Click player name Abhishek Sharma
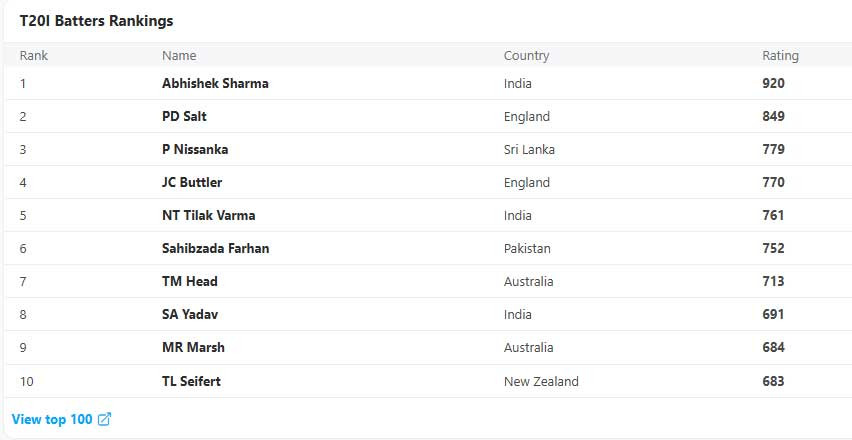This screenshot has height=440, width=852. tap(215, 84)
